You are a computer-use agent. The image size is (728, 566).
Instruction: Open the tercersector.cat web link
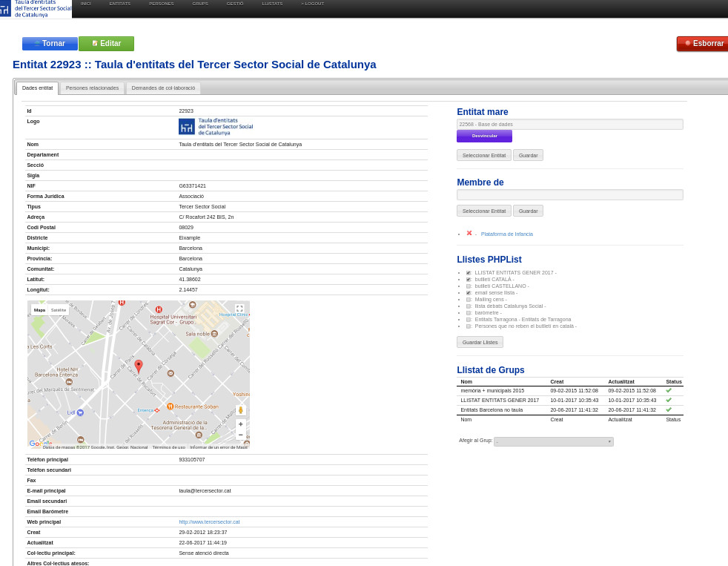pos(209,522)
